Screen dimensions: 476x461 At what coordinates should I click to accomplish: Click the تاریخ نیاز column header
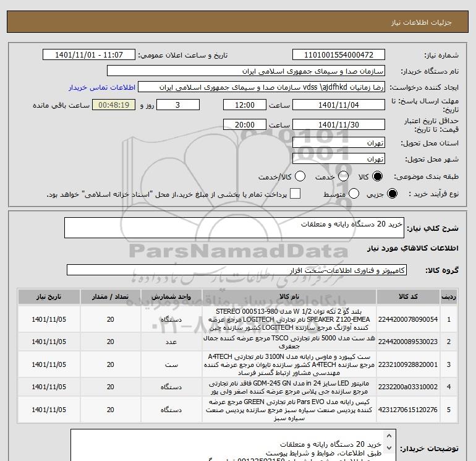click(49, 296)
